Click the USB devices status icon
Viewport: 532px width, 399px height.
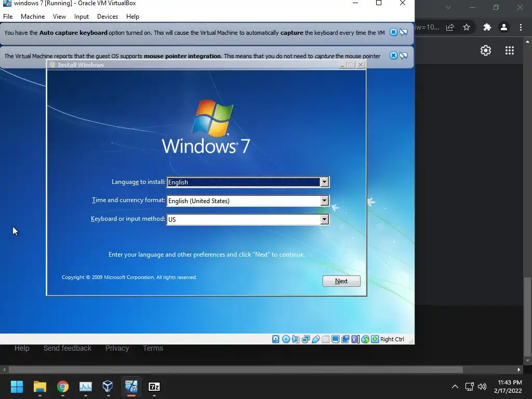click(x=315, y=339)
